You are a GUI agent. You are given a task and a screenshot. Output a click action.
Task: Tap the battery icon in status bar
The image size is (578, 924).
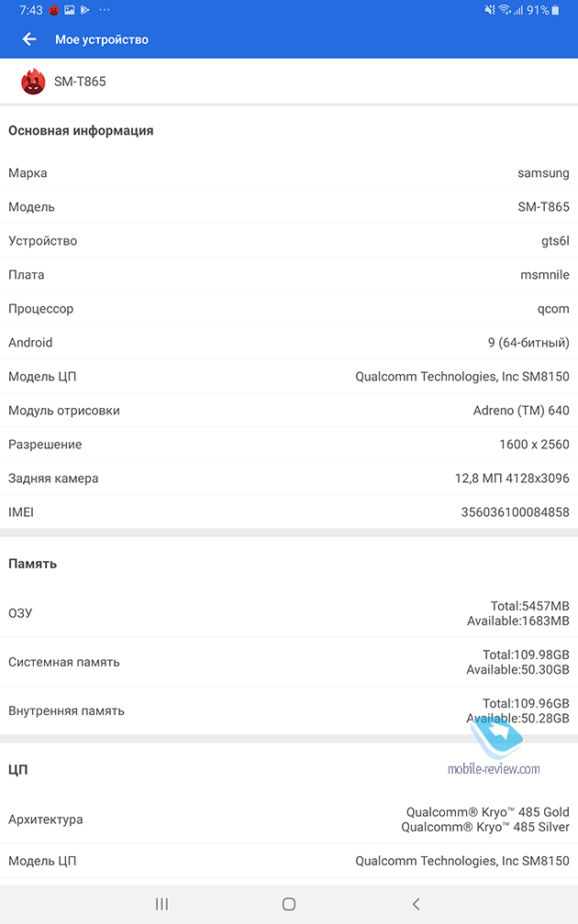tap(555, 10)
